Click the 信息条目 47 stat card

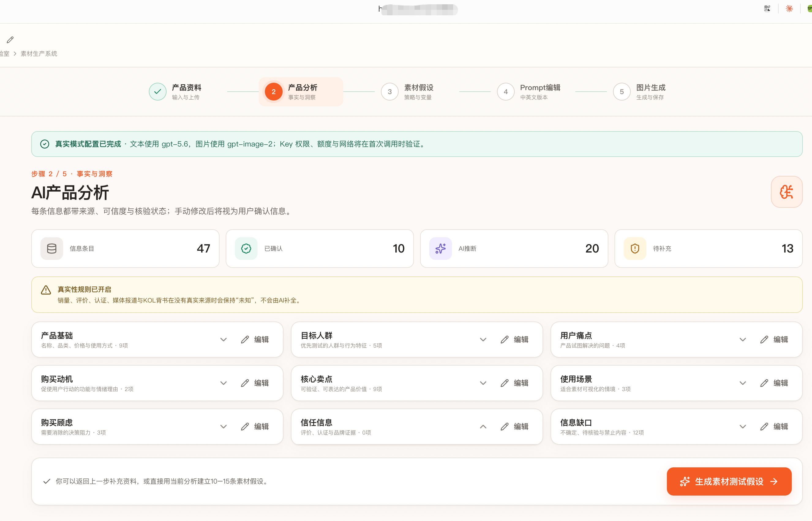(x=125, y=248)
